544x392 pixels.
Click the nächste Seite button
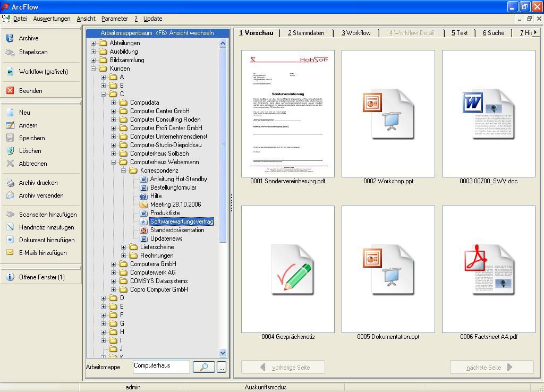click(491, 368)
